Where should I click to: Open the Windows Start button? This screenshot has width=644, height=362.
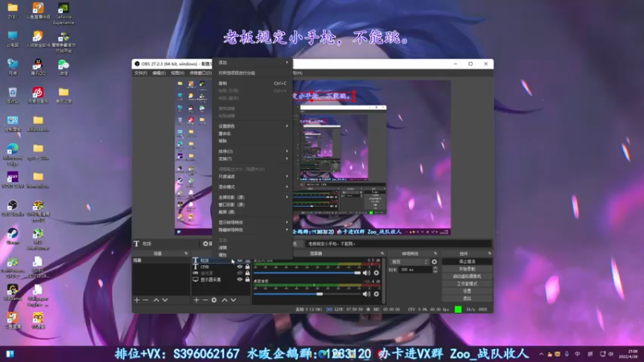click(10, 354)
